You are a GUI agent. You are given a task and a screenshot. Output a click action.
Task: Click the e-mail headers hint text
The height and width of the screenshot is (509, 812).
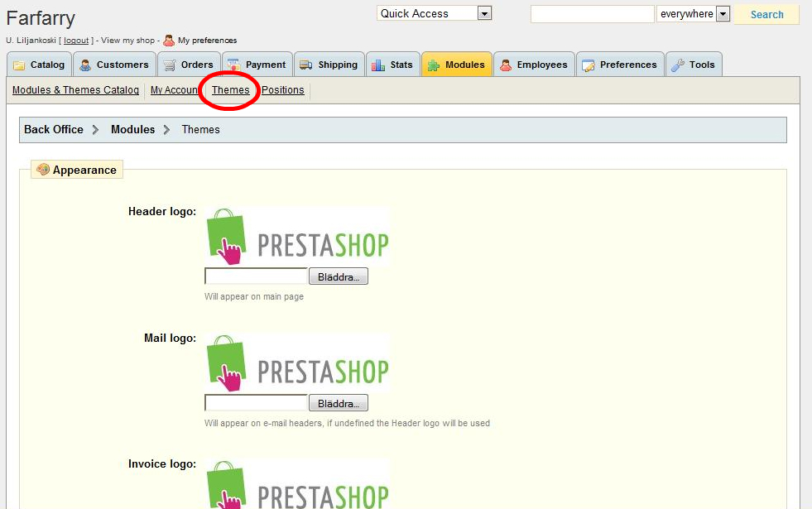coord(347,423)
